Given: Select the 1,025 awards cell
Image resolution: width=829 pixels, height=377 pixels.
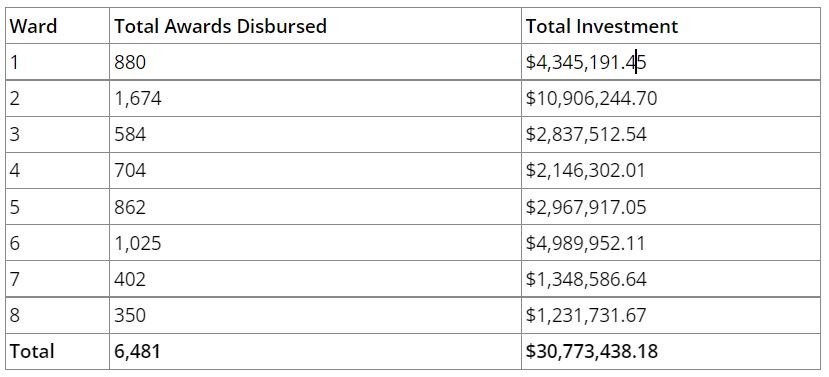Looking at the screenshot, I should [x=315, y=243].
